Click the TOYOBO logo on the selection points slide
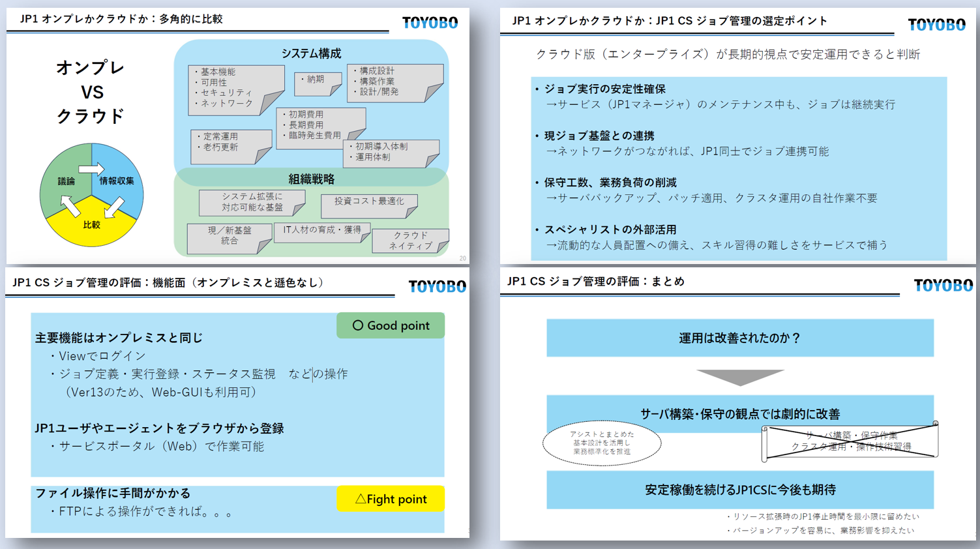Viewport: 980px width, 549px height. pos(936,25)
